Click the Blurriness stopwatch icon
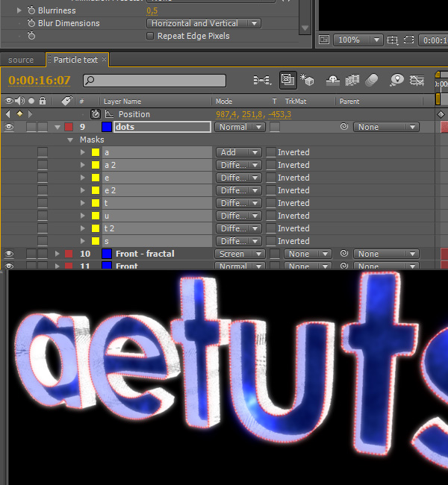Screen dimensions: 448x485 [x=31, y=10]
